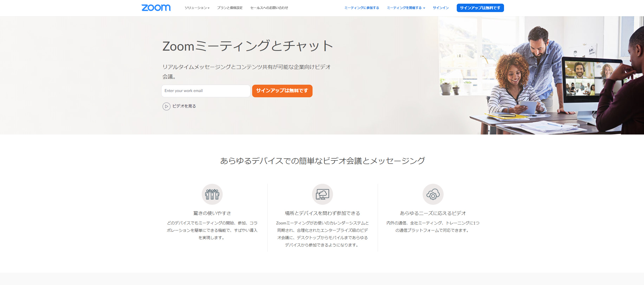
Task: Open セールスへのお問い合わせ menu item
Action: (x=269, y=8)
